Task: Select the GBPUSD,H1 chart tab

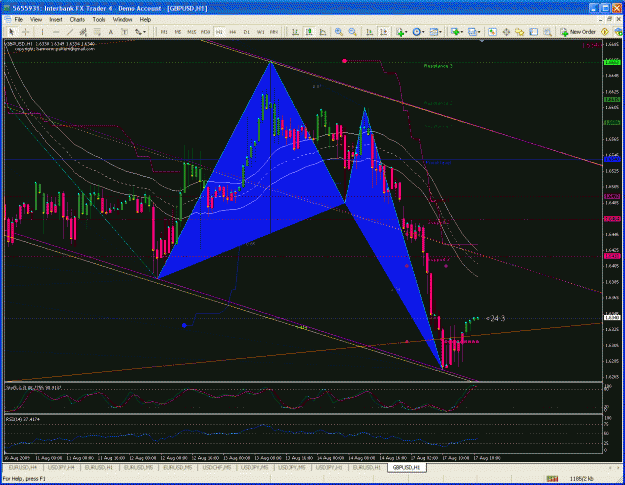Action: click(407, 467)
